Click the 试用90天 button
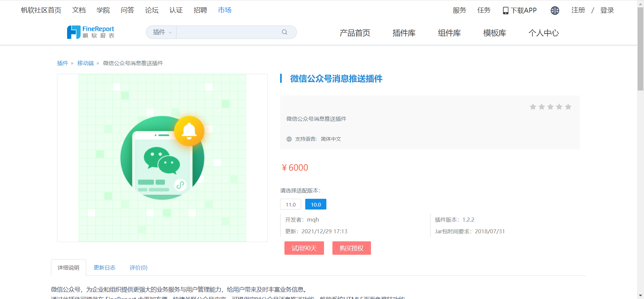Screen dimensions: 644x299 click(304, 248)
